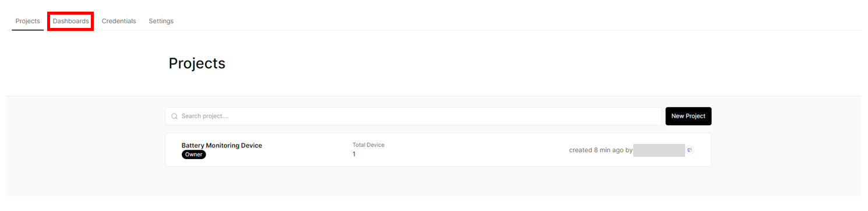Open the Credentials tab

[119, 21]
